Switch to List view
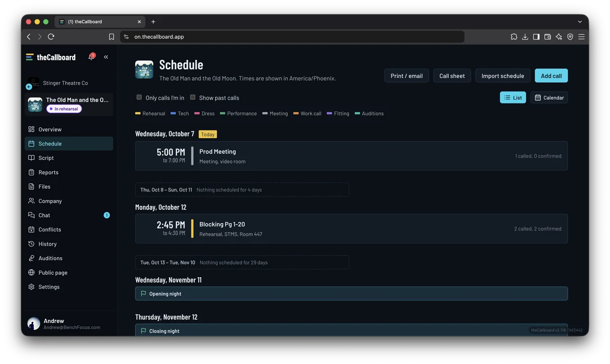610x364 pixels. point(513,97)
